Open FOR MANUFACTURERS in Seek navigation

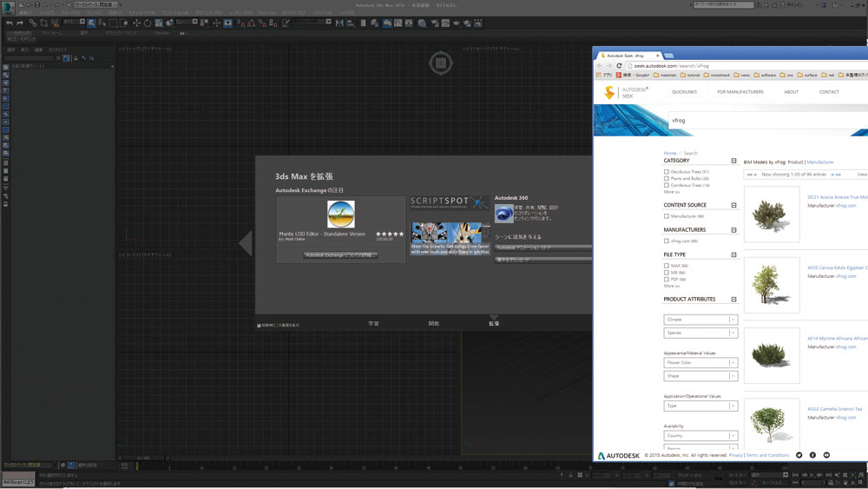tap(740, 92)
